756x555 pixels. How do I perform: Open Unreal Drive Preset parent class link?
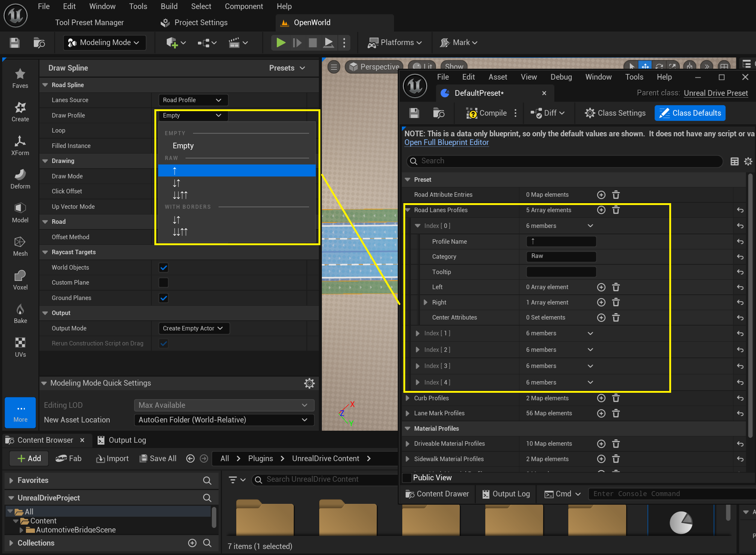(x=716, y=93)
